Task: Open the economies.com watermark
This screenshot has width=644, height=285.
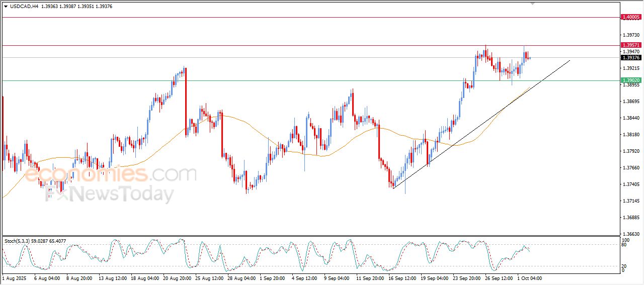Action: point(110,175)
